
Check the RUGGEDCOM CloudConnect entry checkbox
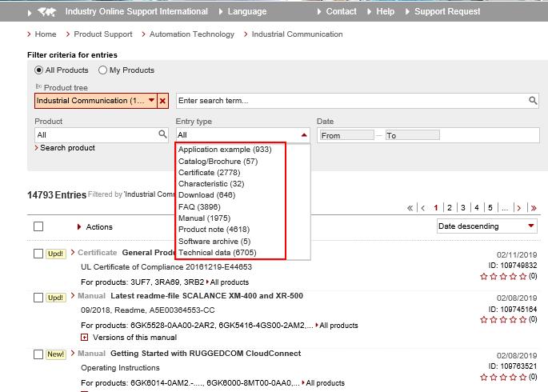coord(38,354)
